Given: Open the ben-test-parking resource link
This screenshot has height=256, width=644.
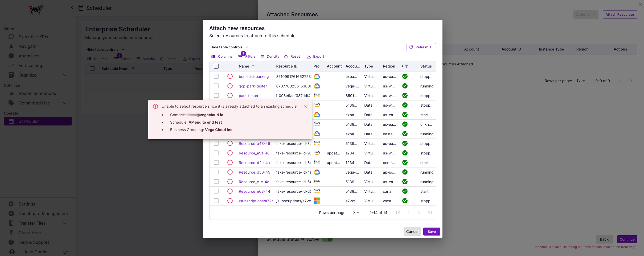Looking at the screenshot, I should click(x=253, y=77).
